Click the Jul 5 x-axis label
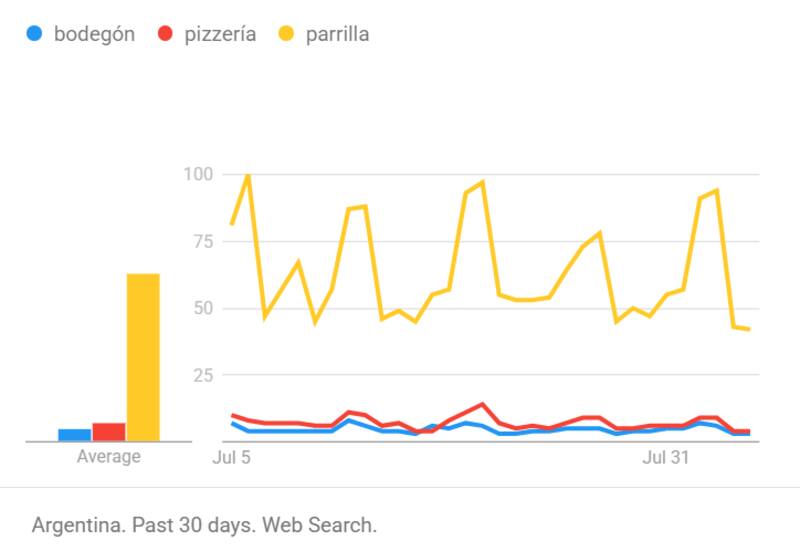 (x=232, y=458)
